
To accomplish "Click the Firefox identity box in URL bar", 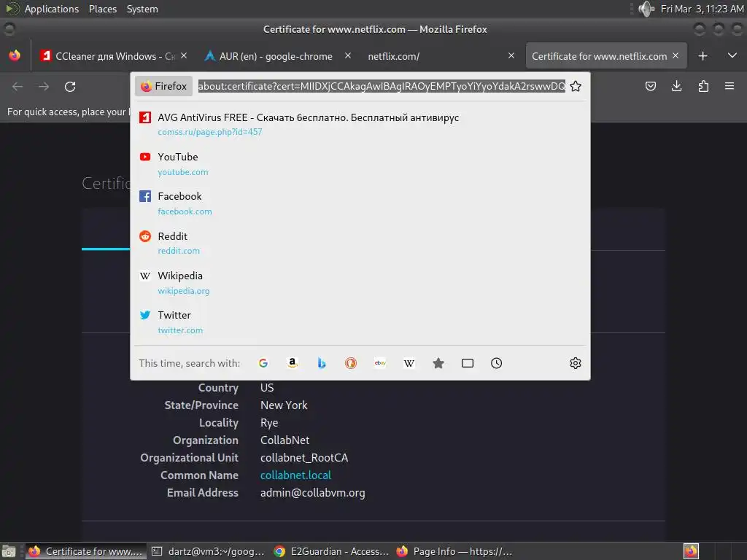I will pyautogui.click(x=164, y=86).
